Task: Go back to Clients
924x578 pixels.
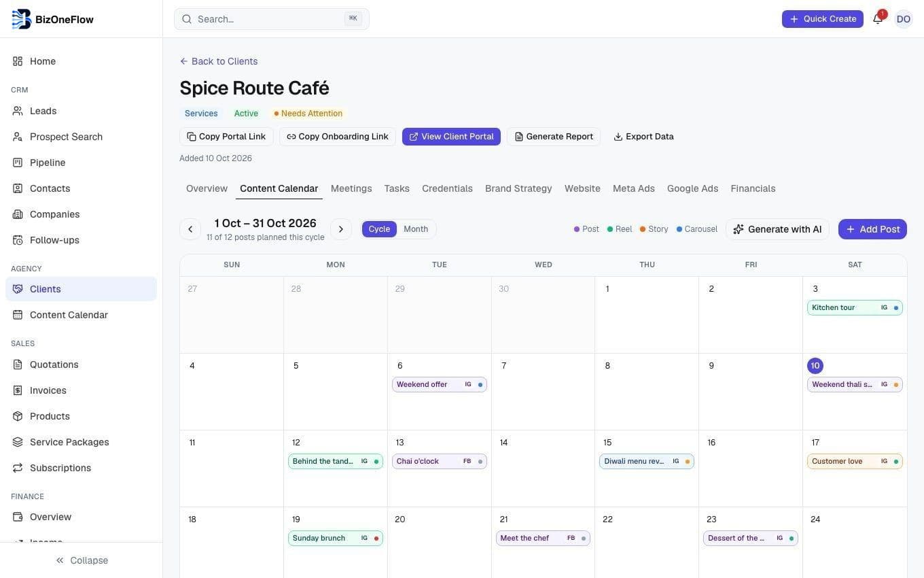Action: pyautogui.click(x=219, y=61)
